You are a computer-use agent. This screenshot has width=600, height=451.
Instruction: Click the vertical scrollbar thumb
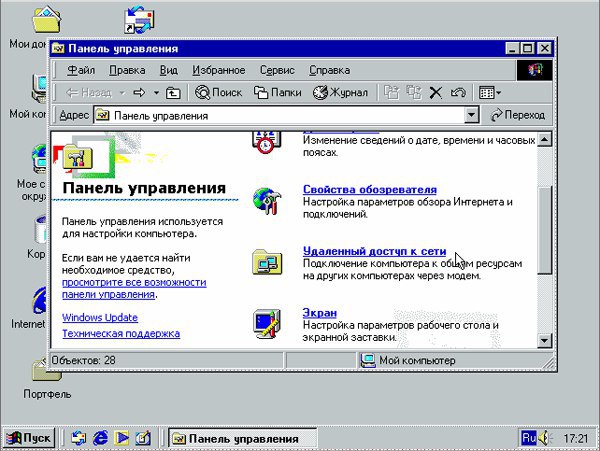tap(544, 230)
